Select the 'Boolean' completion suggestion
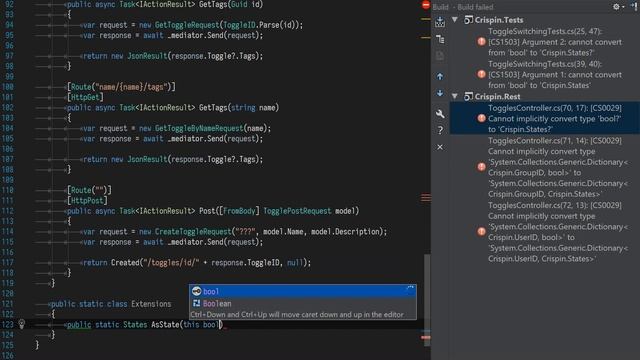 tap(302, 303)
